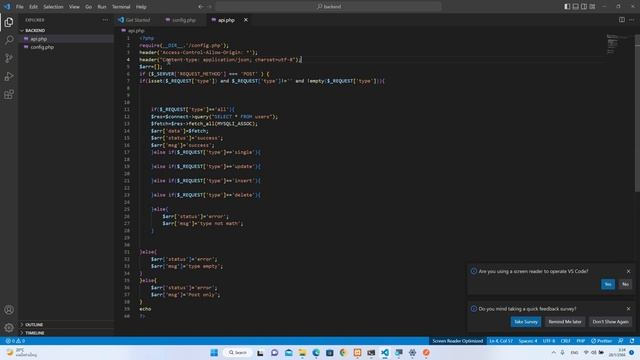Open Microsoft Edge from the taskbar
Screen dimensions: 640x360
316,352
